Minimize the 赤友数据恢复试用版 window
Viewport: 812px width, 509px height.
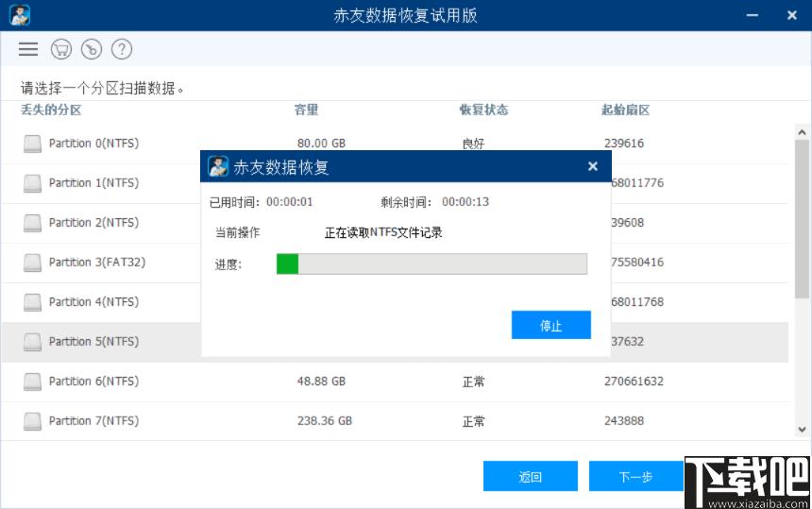click(753, 15)
